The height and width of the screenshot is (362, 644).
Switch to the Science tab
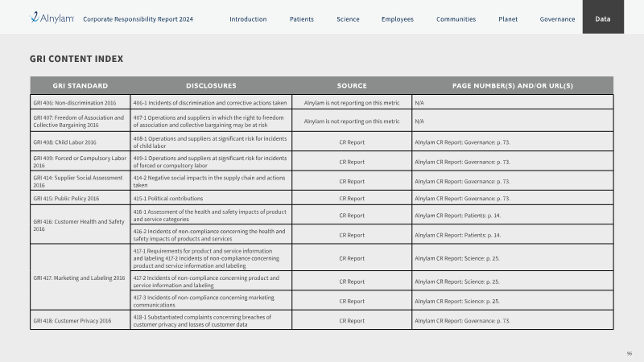tap(348, 19)
